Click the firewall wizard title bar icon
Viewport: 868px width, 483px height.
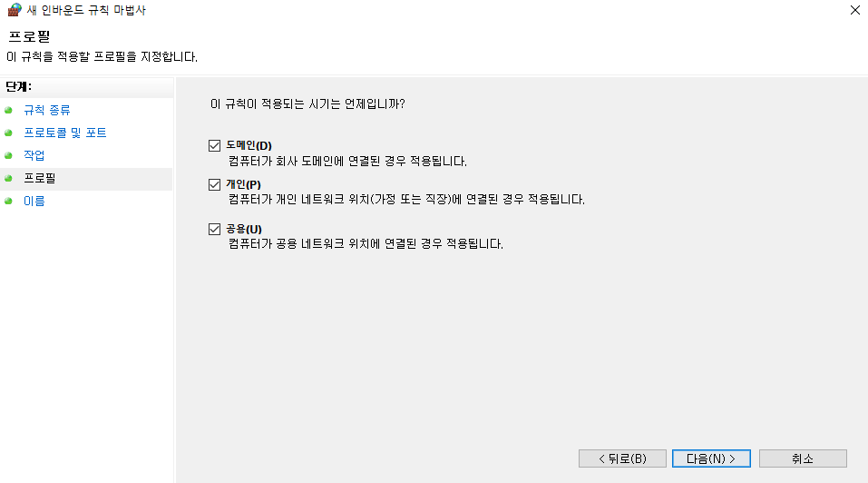[14, 9]
